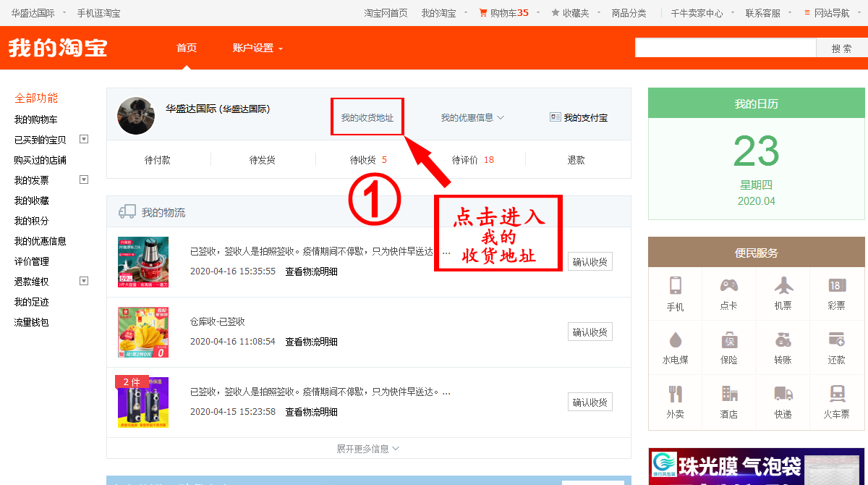View 查看物流明细 for the 11:08:54 shipment

(x=311, y=342)
